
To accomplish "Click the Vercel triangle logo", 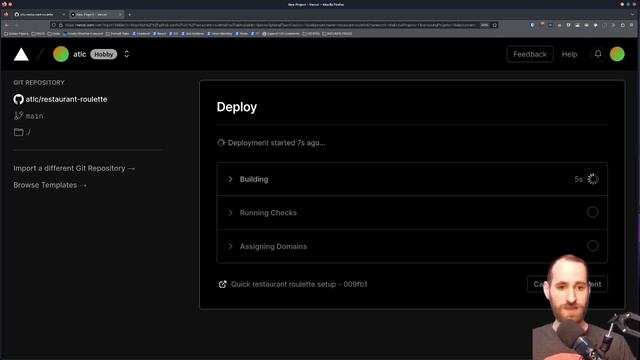I will click(21, 54).
